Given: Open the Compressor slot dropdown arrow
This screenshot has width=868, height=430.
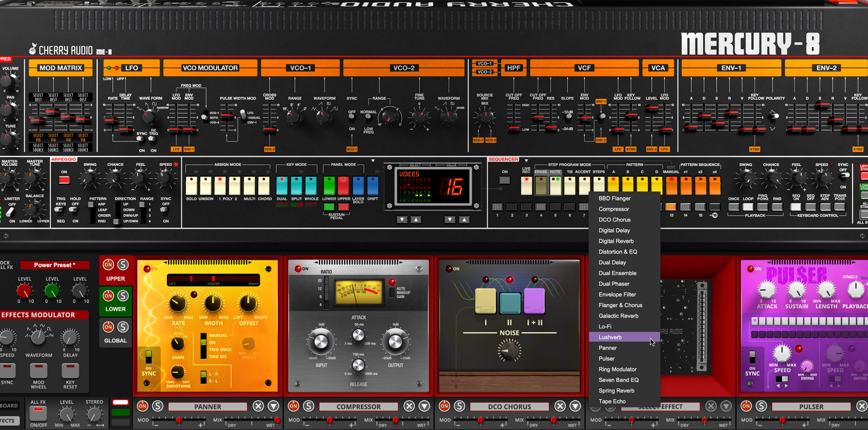Looking at the screenshot, I should tap(424, 406).
